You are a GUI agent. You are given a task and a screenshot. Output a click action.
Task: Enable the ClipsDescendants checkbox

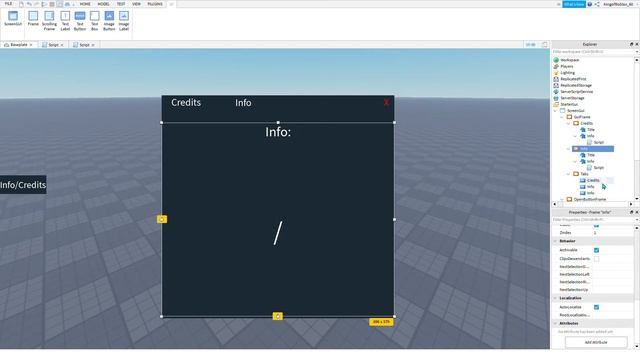pos(596,259)
